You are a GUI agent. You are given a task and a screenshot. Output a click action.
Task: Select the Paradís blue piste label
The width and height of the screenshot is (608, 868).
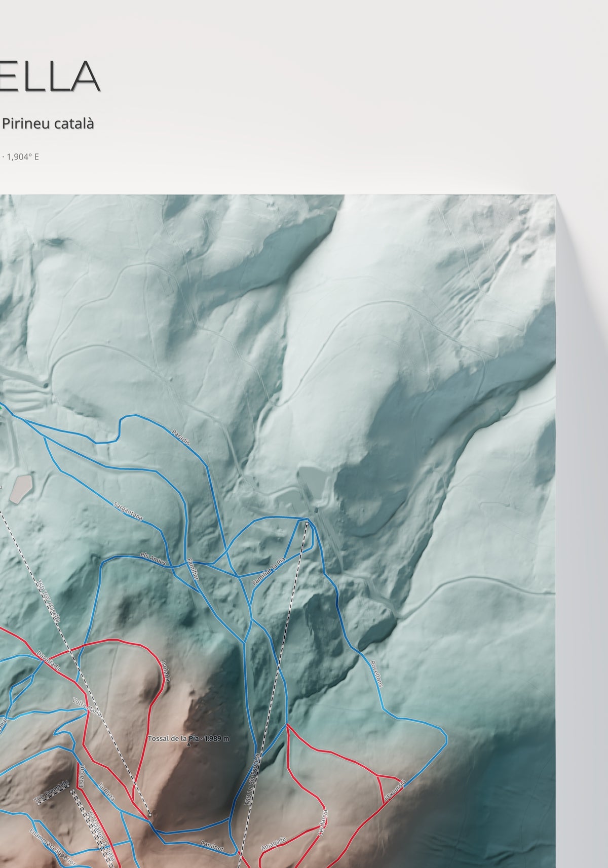point(181,438)
